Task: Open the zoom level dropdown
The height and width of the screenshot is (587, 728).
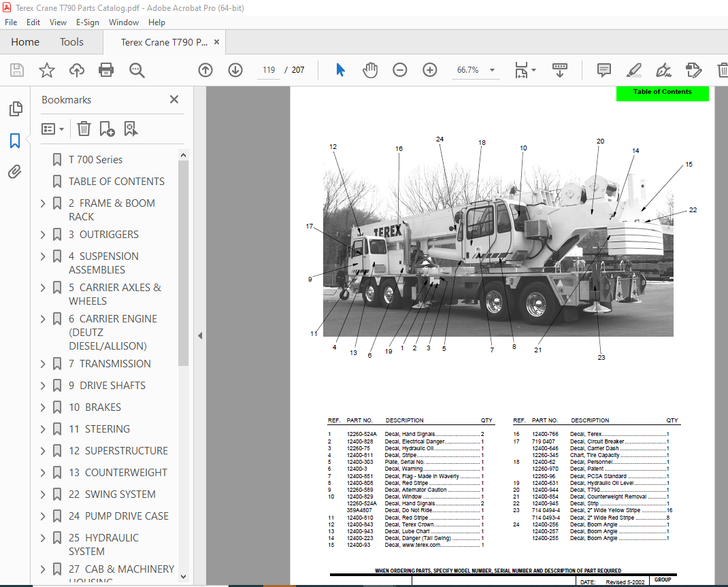Action: (492, 70)
